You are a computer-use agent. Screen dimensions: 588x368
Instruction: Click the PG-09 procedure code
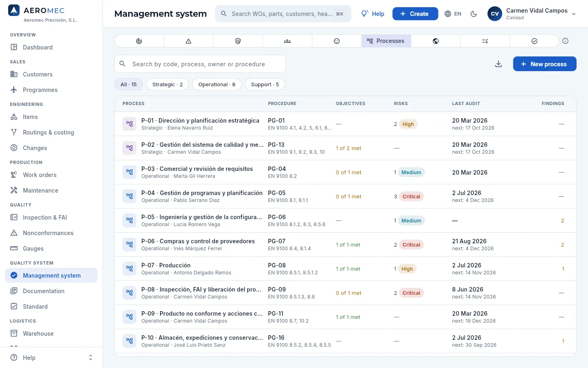[277, 289]
